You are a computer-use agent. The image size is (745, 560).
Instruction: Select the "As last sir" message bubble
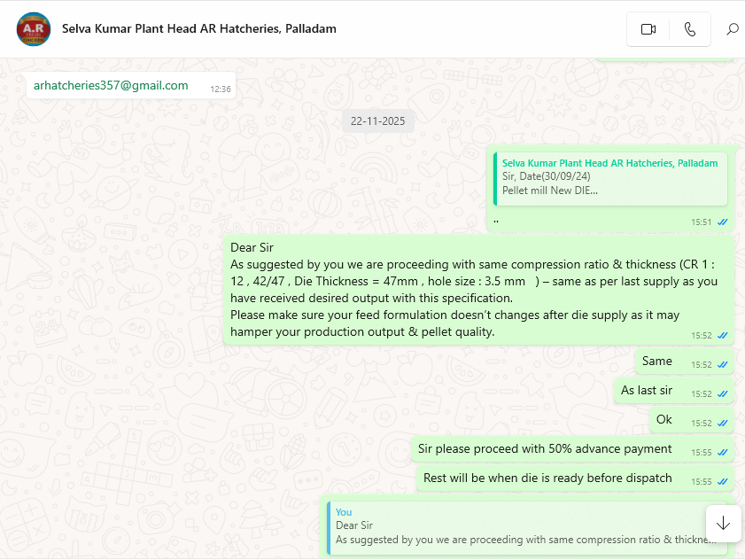point(647,391)
